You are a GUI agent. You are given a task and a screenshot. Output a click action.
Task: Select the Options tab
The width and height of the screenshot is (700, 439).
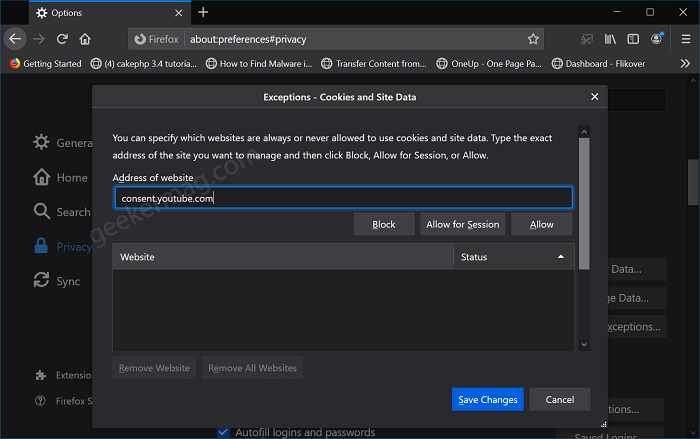point(110,13)
